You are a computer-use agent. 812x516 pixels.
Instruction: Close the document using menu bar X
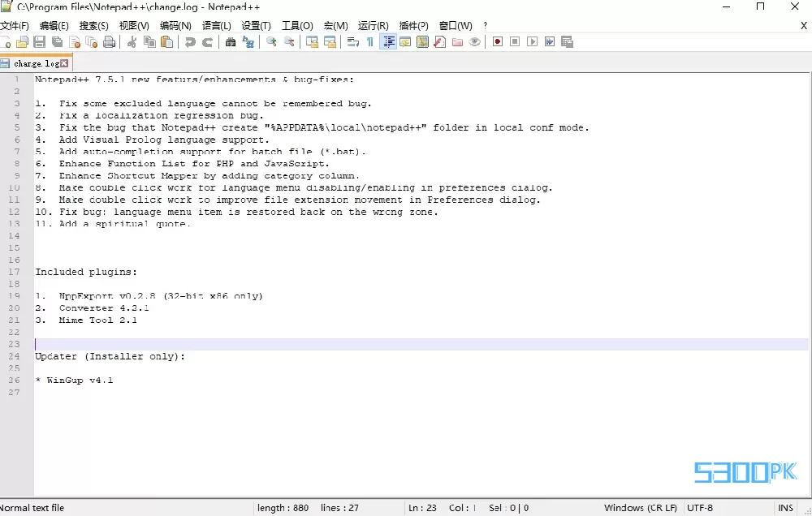click(804, 25)
